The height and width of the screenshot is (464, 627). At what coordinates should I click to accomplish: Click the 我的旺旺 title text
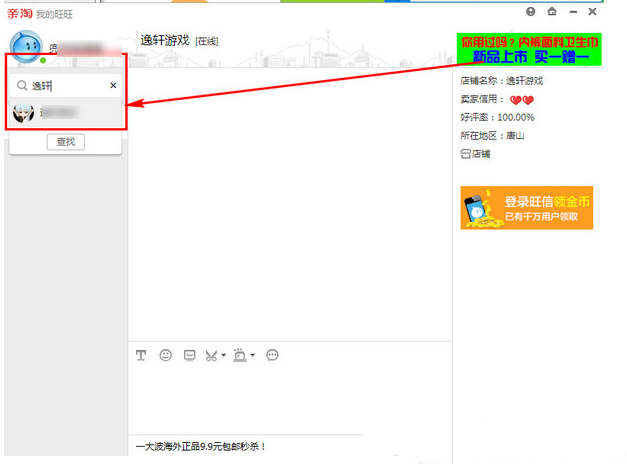[x=54, y=15]
